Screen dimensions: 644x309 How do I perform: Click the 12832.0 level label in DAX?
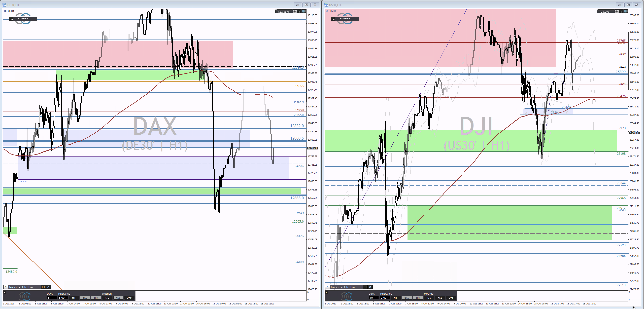(x=297, y=126)
